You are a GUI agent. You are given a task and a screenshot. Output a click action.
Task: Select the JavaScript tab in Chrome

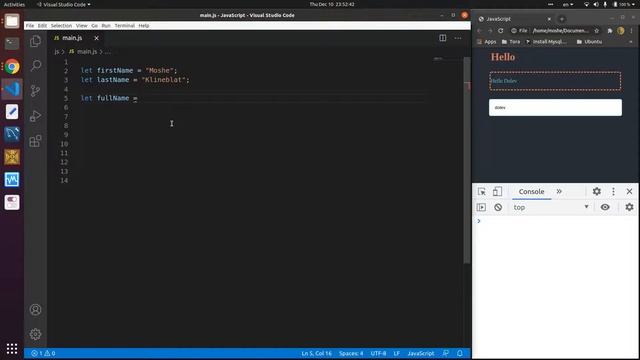pyautogui.click(x=514, y=19)
